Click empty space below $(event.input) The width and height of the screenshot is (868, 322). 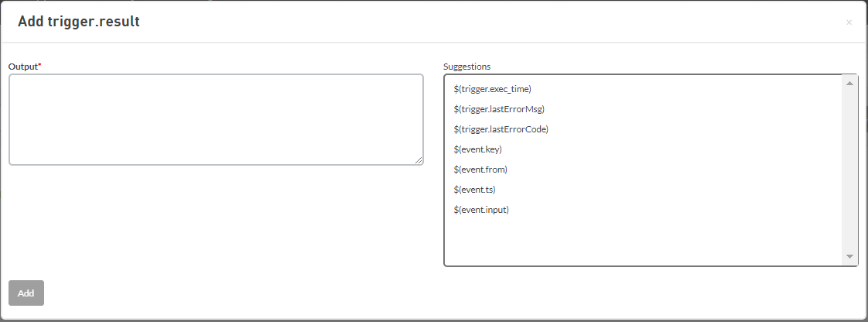(x=642, y=241)
